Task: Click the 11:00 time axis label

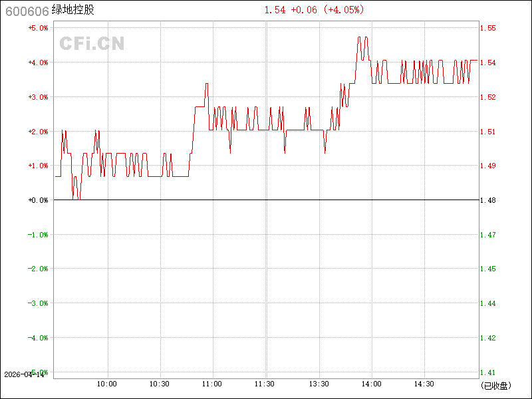Action: click(212, 384)
